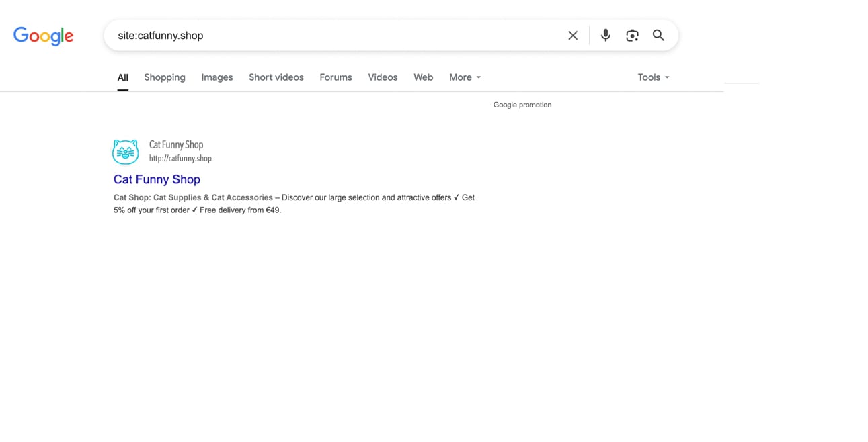Viewport: 868px width, 442px height.
Task: Click the Google logo
Action: 44,36
